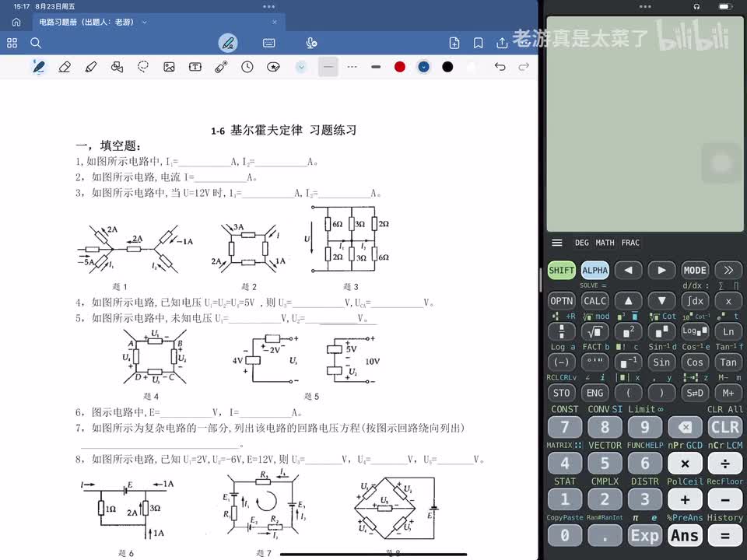Tap the fraction template key

[562, 331]
